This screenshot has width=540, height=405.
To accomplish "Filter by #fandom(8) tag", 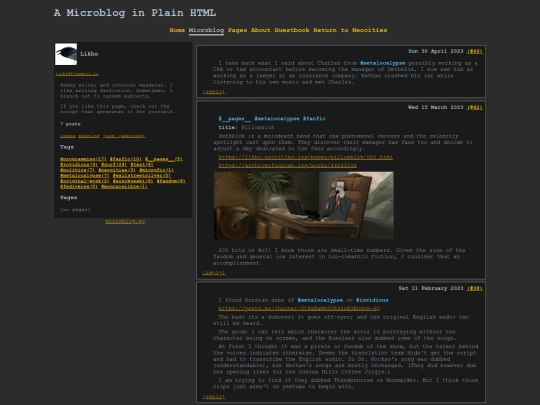I will pyautogui.click(x=171, y=181).
